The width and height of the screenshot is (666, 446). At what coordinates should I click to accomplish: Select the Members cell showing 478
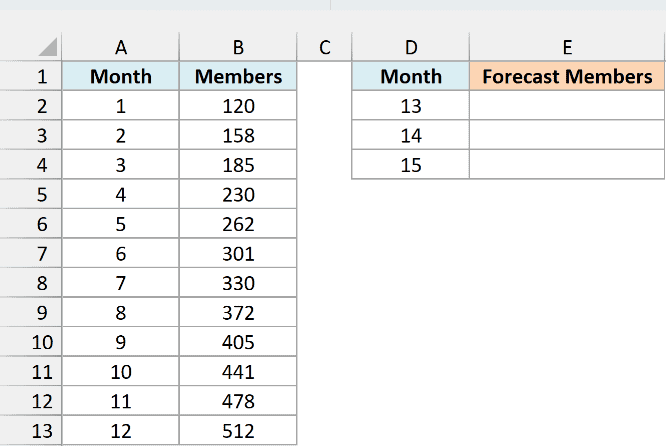pyautogui.click(x=238, y=401)
